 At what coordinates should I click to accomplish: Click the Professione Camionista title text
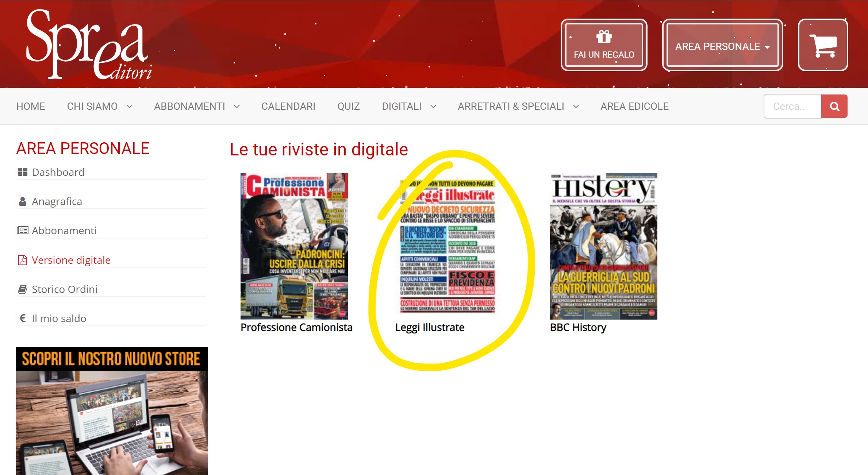pyautogui.click(x=296, y=327)
